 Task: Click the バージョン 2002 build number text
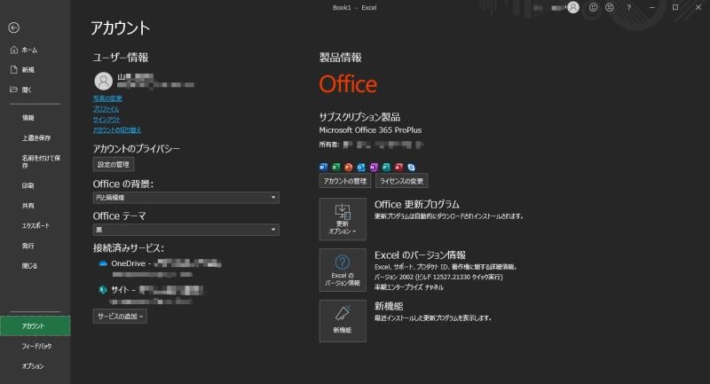438,277
